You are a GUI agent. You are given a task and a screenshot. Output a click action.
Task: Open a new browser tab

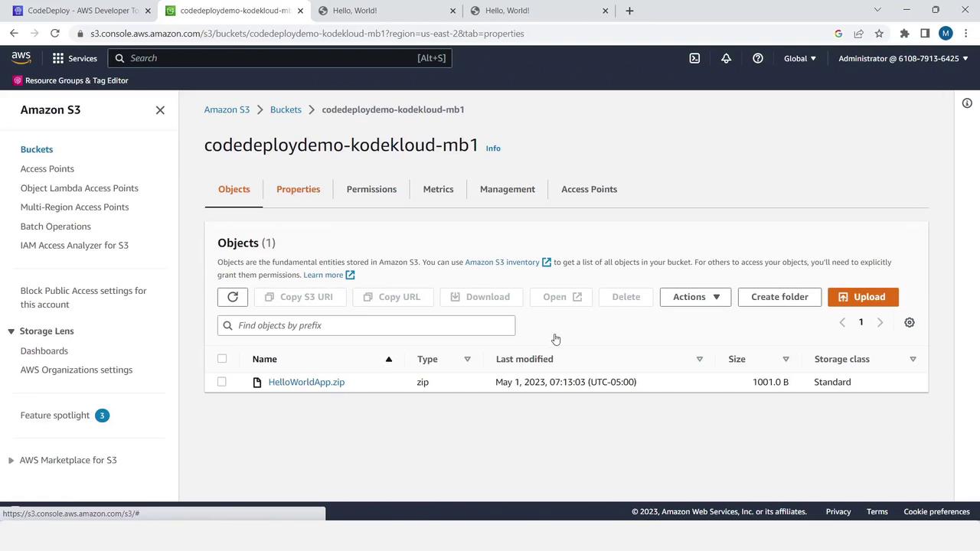click(629, 11)
